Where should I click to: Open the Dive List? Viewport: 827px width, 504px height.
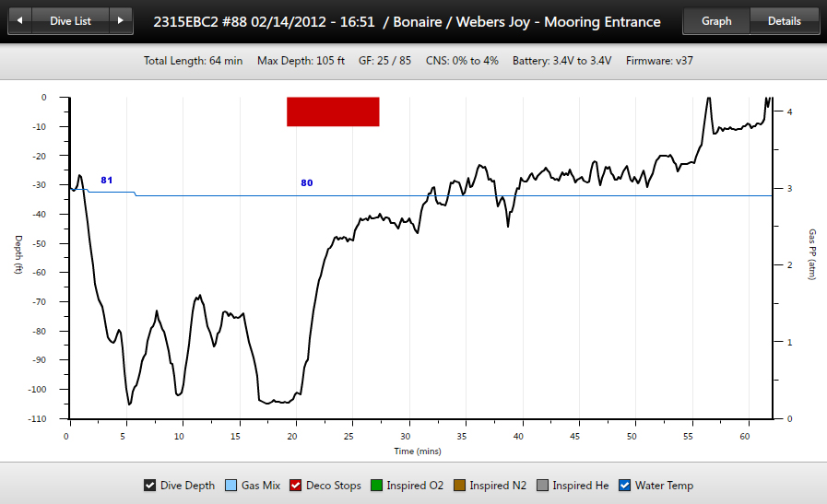(70, 21)
